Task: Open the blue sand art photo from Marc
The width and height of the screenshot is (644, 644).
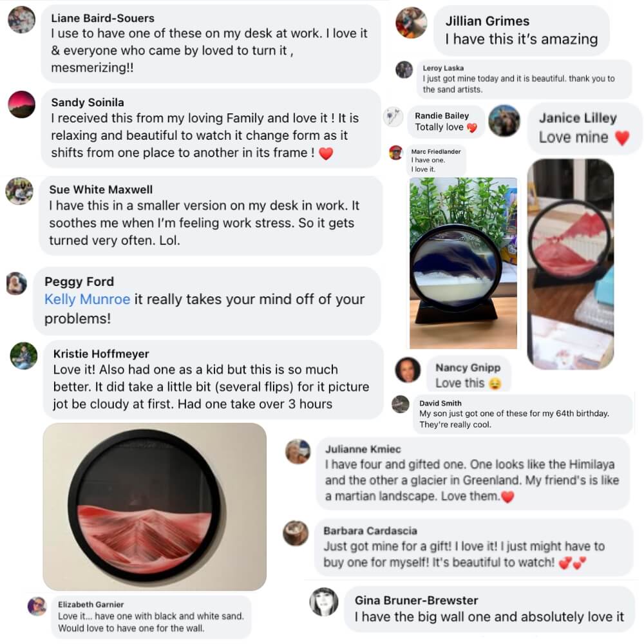Action: (x=463, y=263)
